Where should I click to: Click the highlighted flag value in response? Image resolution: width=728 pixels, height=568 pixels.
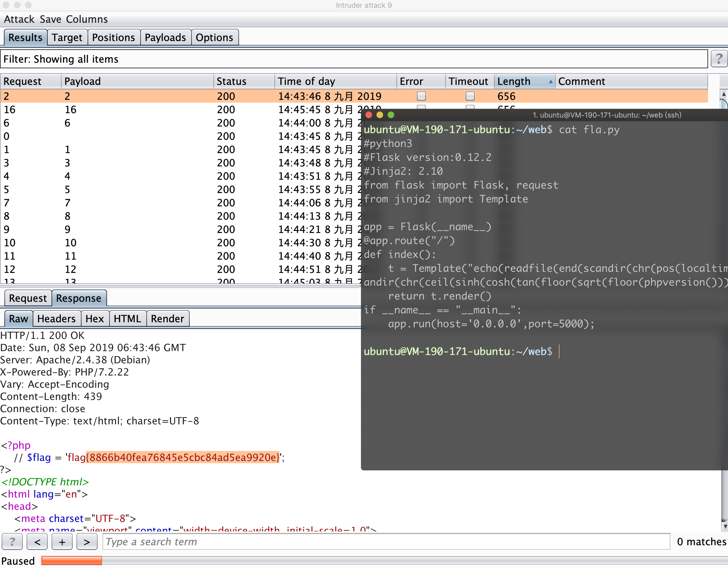pyautogui.click(x=183, y=457)
